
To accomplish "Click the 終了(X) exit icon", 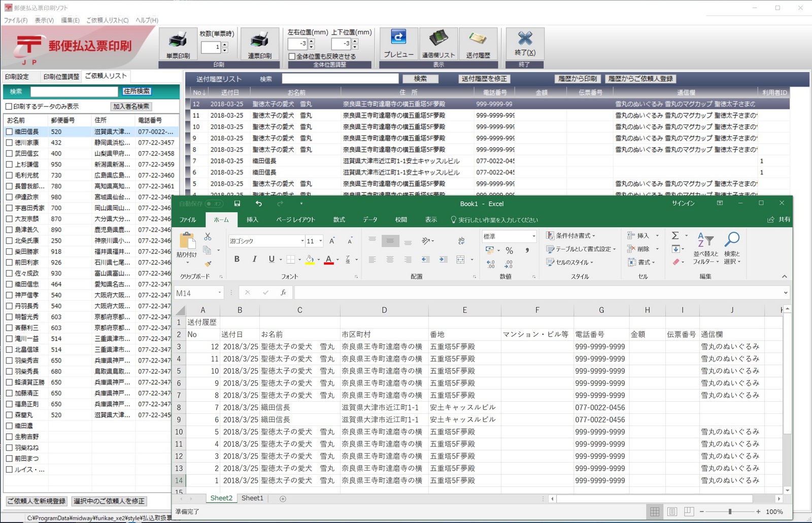I will [525, 39].
